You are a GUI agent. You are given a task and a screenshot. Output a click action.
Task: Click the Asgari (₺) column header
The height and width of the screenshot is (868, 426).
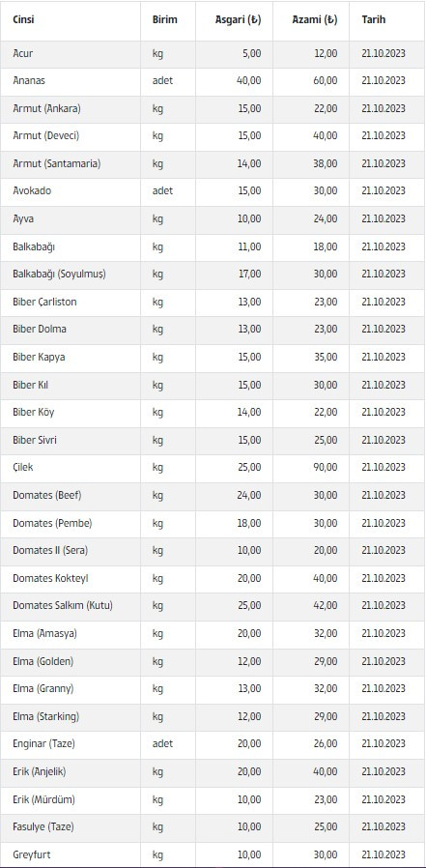[239, 20]
